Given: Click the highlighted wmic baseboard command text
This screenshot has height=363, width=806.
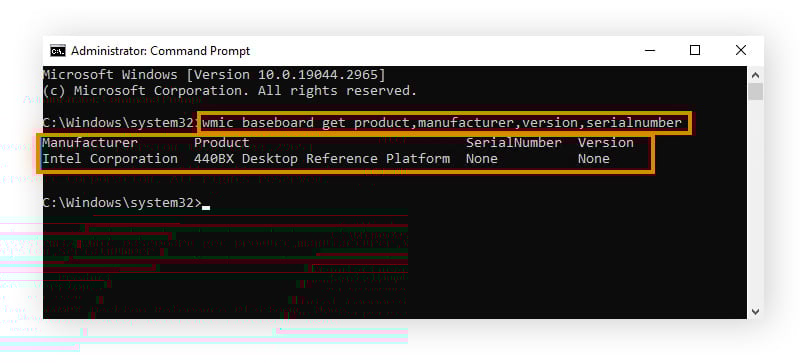Looking at the screenshot, I should pyautogui.click(x=442, y=123).
